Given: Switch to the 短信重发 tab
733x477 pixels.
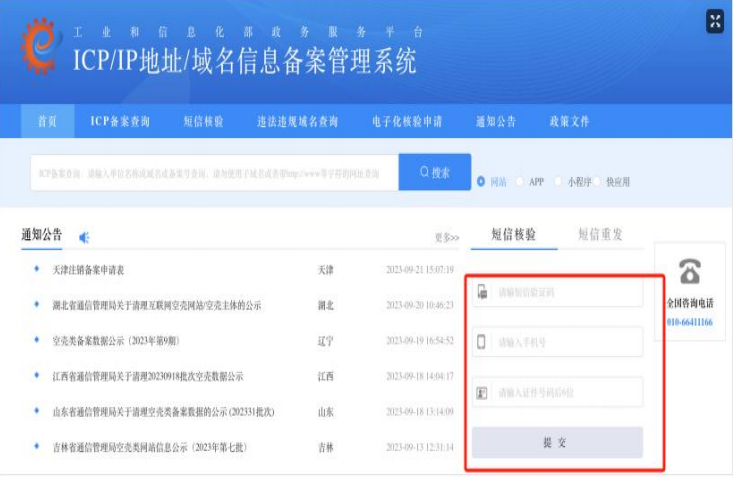Looking at the screenshot, I should click(x=600, y=234).
